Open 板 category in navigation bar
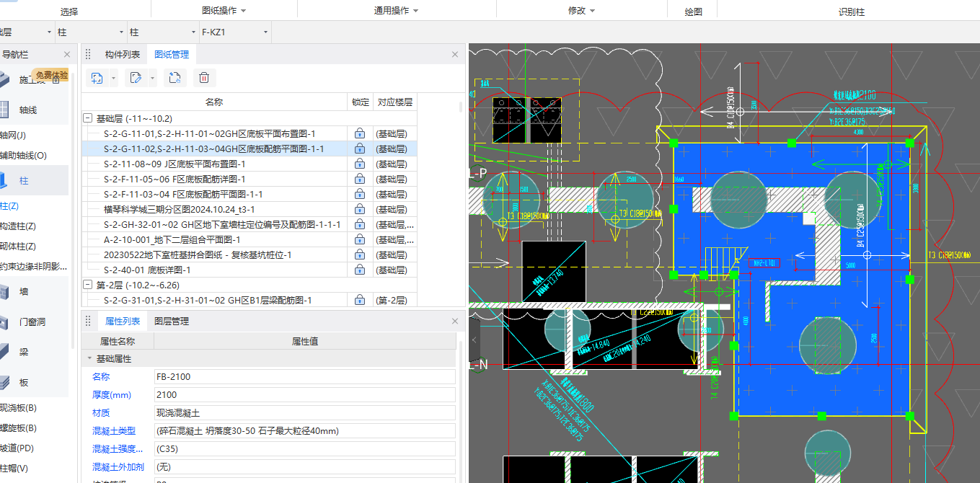Image resolution: width=980 pixels, height=483 pixels. point(24,382)
